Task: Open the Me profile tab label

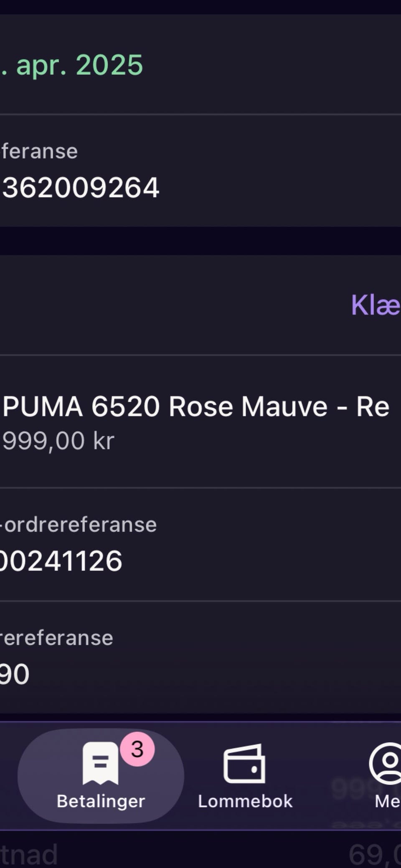Action: click(x=387, y=801)
